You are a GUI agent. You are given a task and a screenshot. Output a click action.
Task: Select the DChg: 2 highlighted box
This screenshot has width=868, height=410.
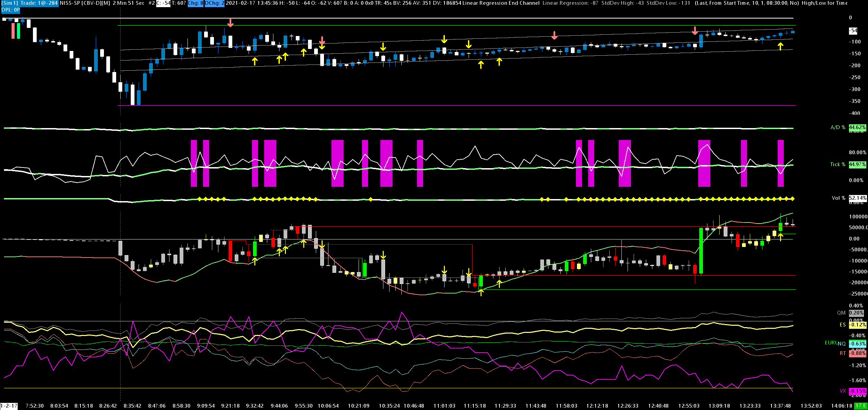(x=214, y=3)
